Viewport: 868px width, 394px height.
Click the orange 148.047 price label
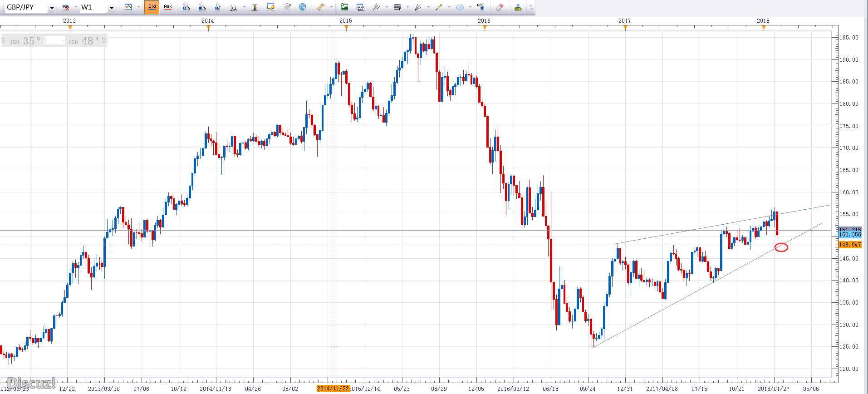coord(850,245)
